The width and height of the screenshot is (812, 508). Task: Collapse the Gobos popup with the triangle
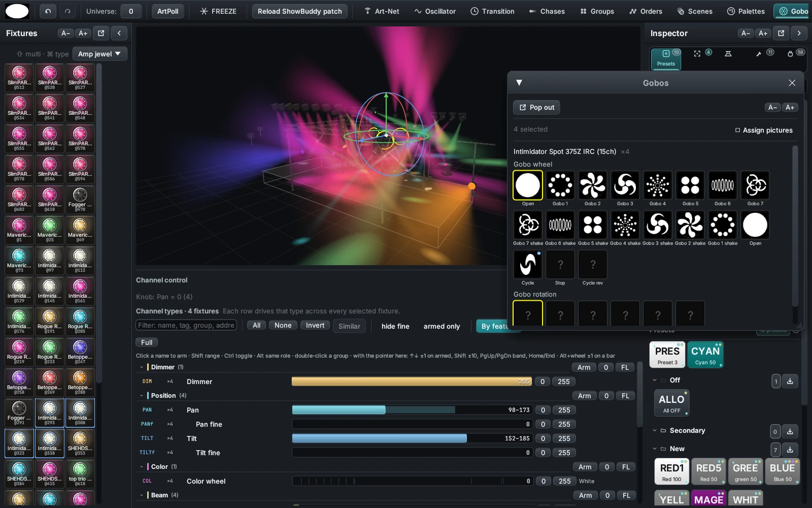[x=519, y=83]
